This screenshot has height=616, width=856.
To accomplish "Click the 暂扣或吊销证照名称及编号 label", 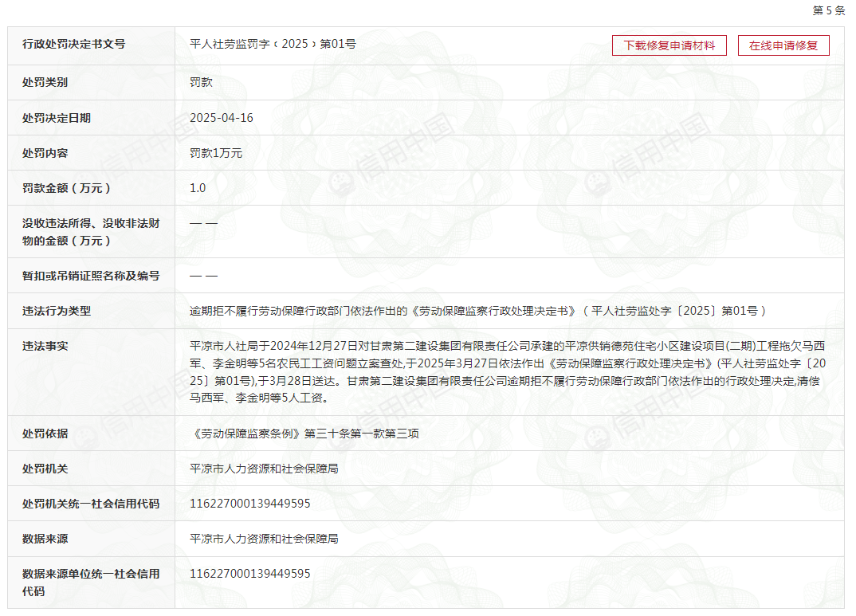I will 91,276.
